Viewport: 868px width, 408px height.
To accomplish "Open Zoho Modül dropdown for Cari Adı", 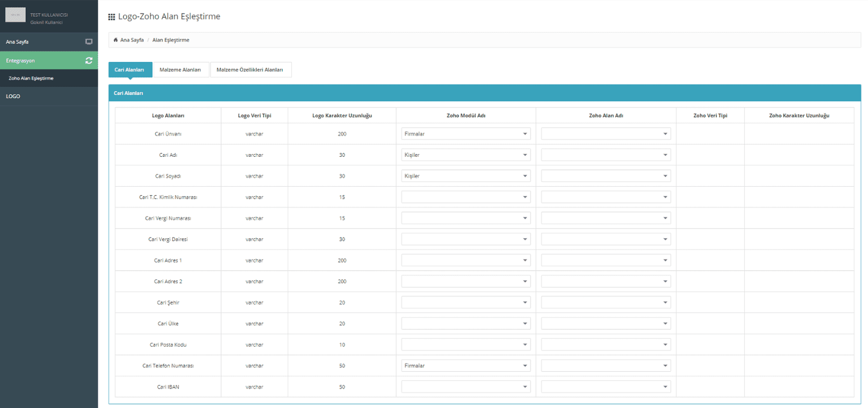I will [466, 155].
